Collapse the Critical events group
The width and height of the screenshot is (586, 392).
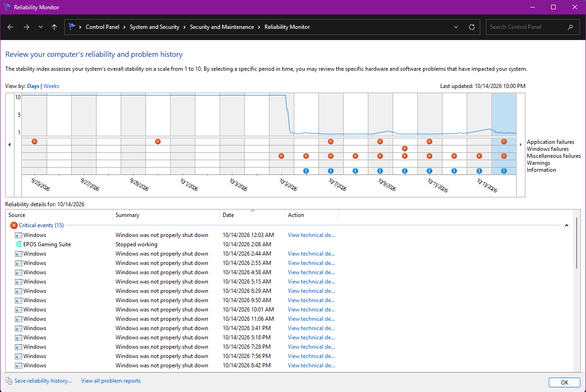[x=566, y=225]
